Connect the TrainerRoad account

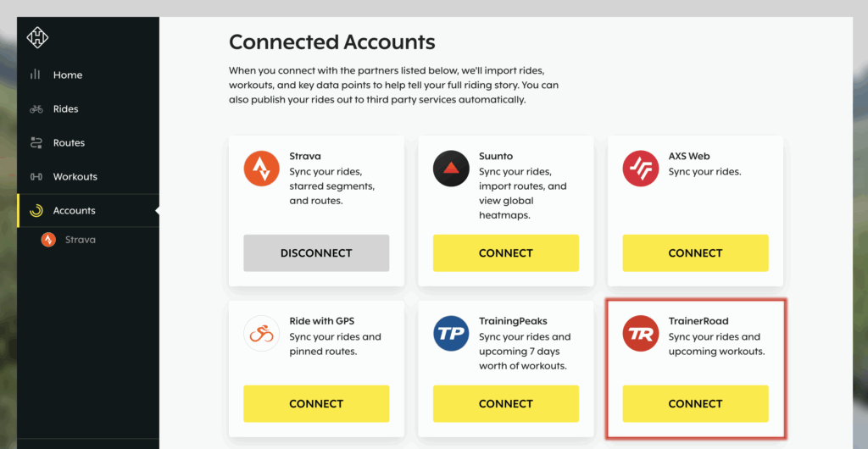click(x=695, y=403)
